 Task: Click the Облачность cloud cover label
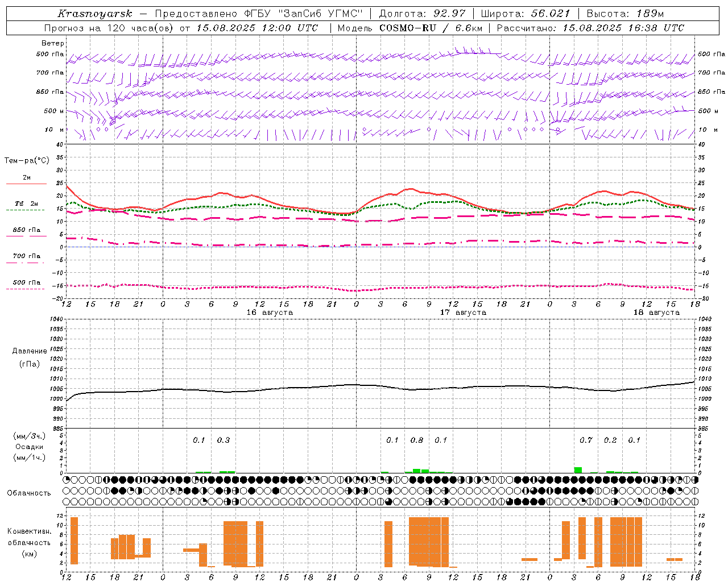click(29, 493)
